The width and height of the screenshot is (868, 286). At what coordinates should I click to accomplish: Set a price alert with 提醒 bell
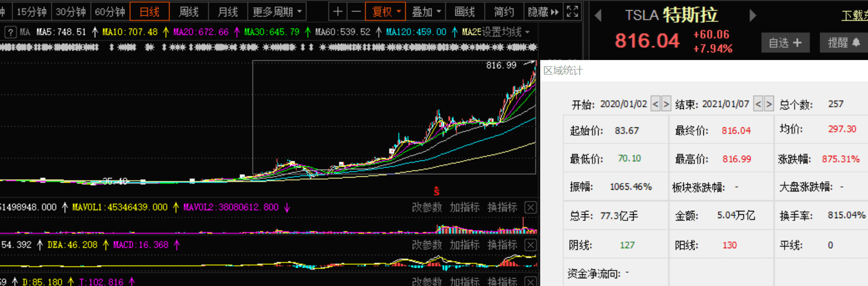[x=844, y=43]
